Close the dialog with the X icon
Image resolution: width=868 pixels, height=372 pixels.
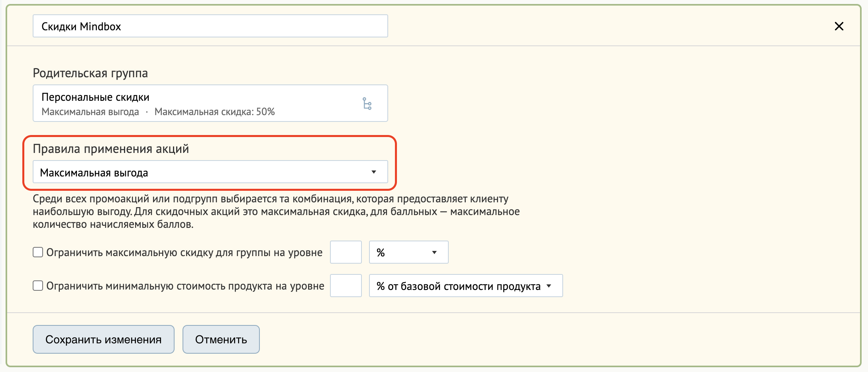click(839, 26)
